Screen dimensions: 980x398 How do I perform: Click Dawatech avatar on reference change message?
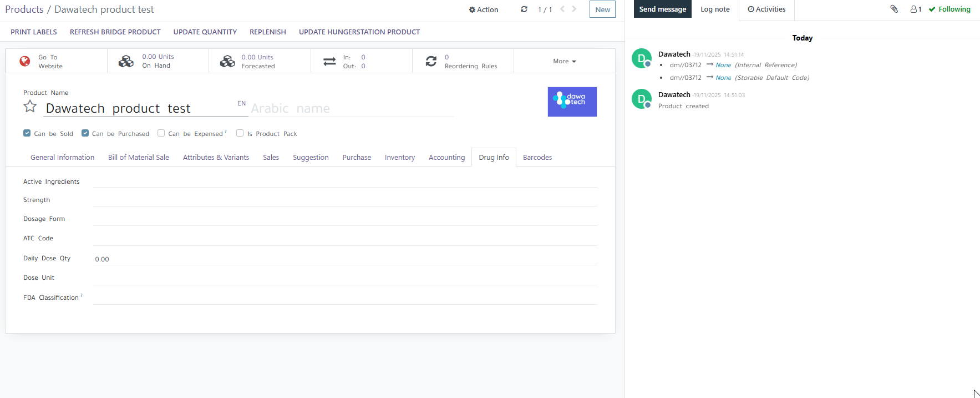(642, 58)
